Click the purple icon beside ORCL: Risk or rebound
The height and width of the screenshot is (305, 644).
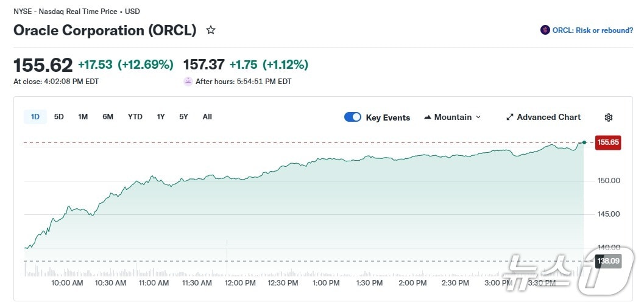(545, 30)
